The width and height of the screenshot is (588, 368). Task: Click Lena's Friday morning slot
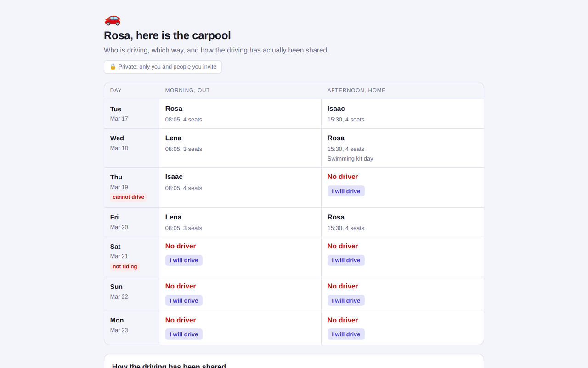[240, 222]
